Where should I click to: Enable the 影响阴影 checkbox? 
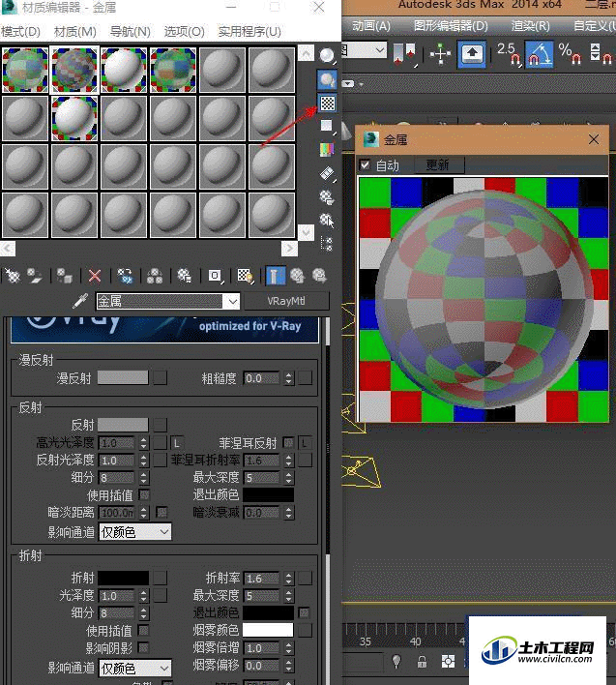pos(143,647)
